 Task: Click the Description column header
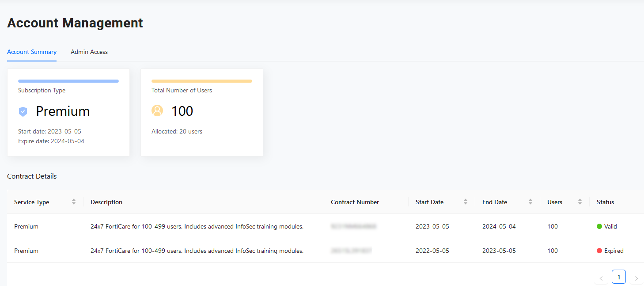106,202
